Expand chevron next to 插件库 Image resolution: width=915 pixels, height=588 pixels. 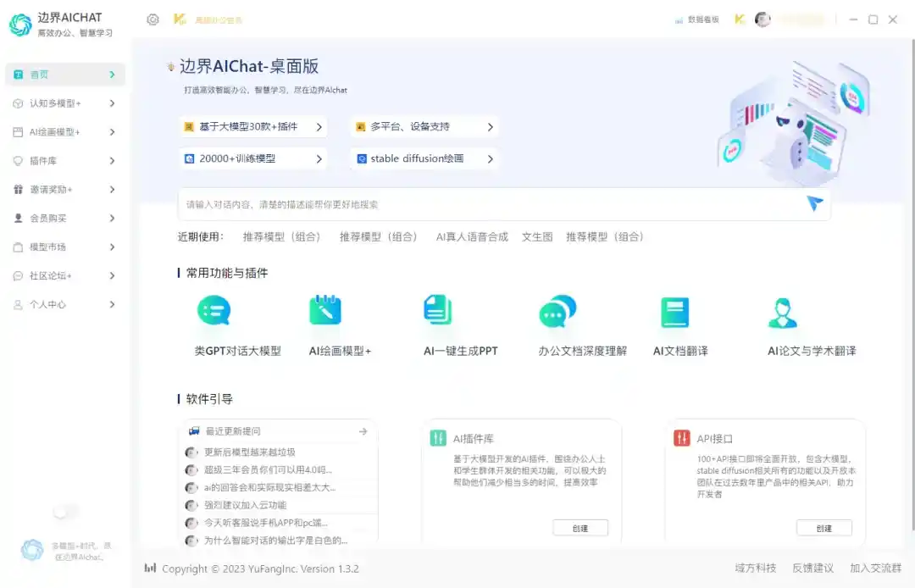click(x=112, y=160)
